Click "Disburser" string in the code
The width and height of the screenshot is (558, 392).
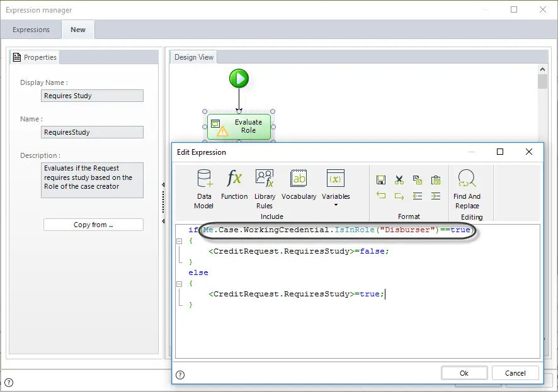pyautogui.click(x=407, y=230)
